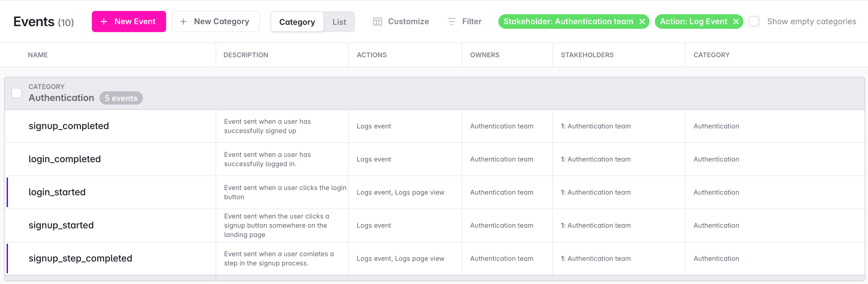Click the STAKEHOLDERS column header
868x284 pixels.
(587, 55)
